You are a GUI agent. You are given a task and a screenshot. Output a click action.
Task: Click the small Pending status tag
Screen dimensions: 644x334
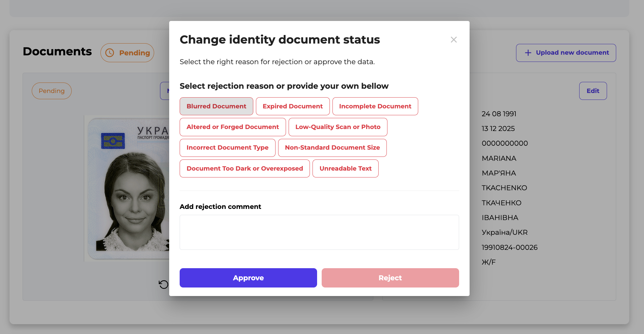[x=52, y=91]
